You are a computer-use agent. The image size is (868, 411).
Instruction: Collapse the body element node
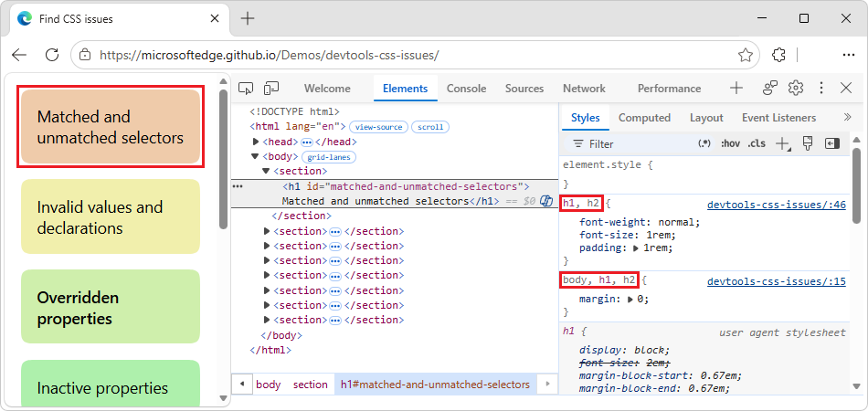[x=256, y=156]
